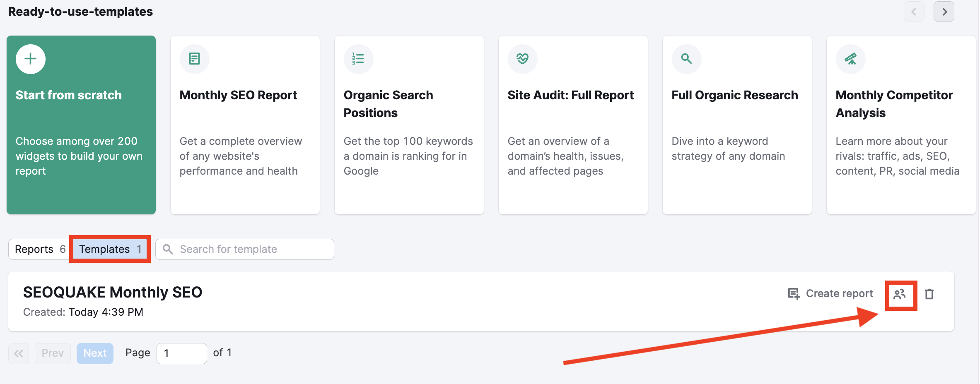The width and height of the screenshot is (980, 384).
Task: Delete SEOQUAKE Monthly SEO template via trash icon
Action: 929,294
